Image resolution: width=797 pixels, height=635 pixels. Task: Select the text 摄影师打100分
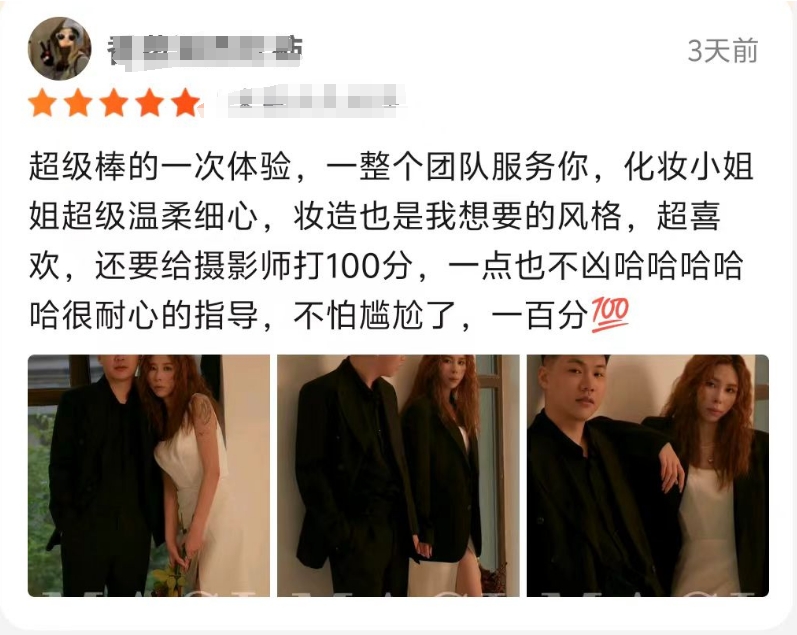(x=303, y=266)
